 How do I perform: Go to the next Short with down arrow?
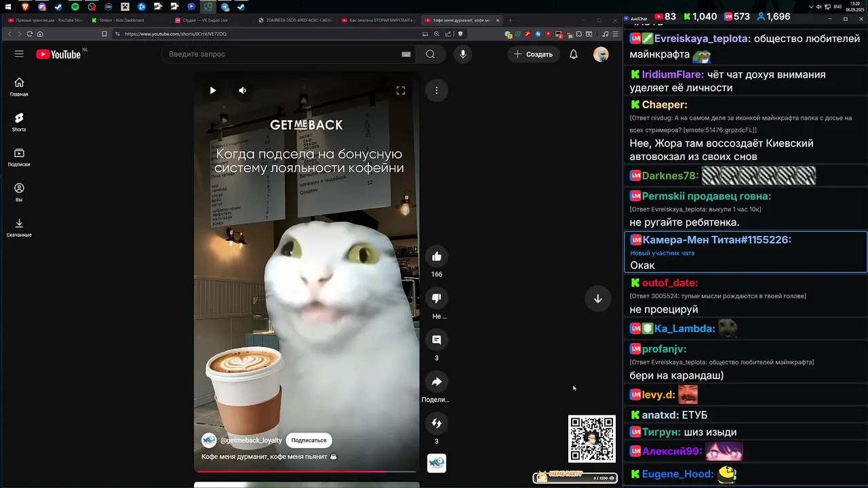[598, 299]
